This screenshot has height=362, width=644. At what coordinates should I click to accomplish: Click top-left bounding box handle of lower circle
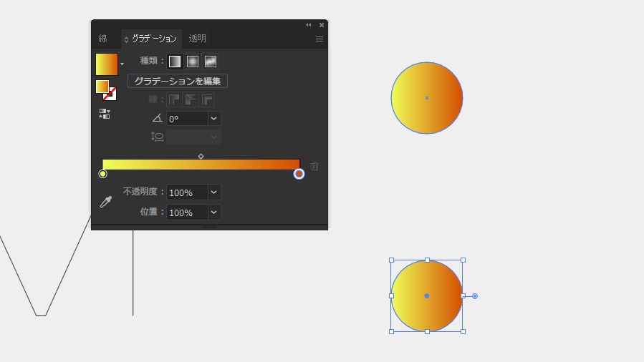pos(391,260)
